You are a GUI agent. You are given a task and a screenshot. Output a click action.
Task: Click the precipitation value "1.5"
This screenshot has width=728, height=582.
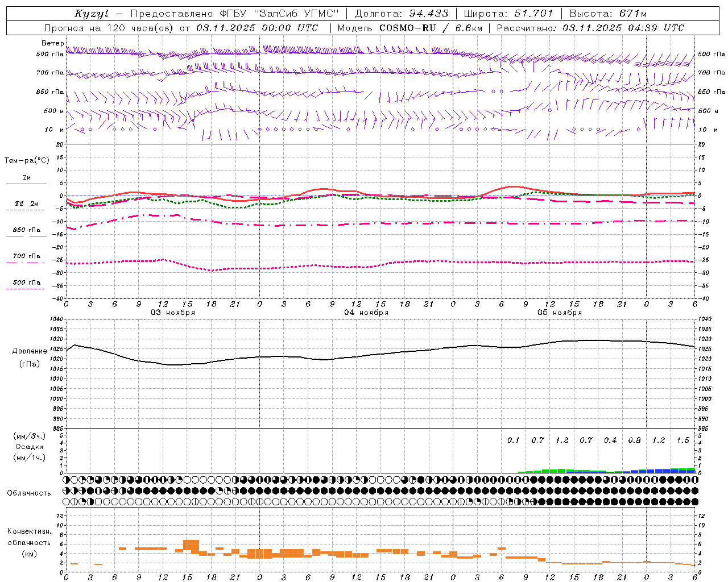pyautogui.click(x=682, y=440)
